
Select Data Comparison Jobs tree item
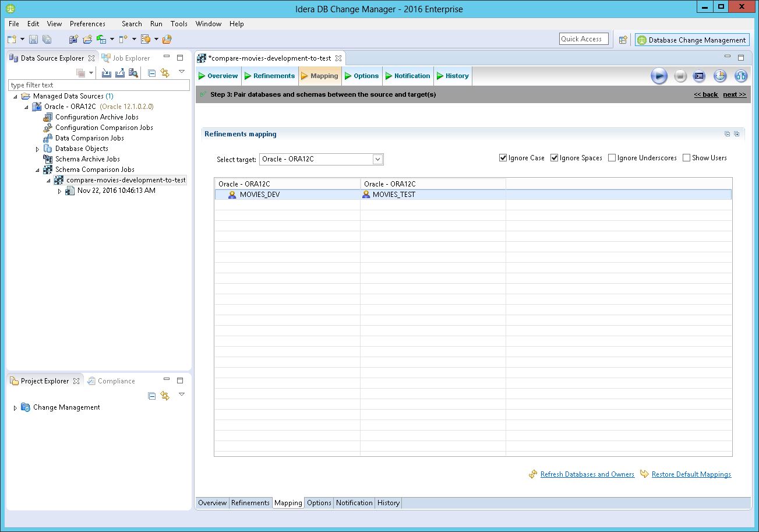89,138
